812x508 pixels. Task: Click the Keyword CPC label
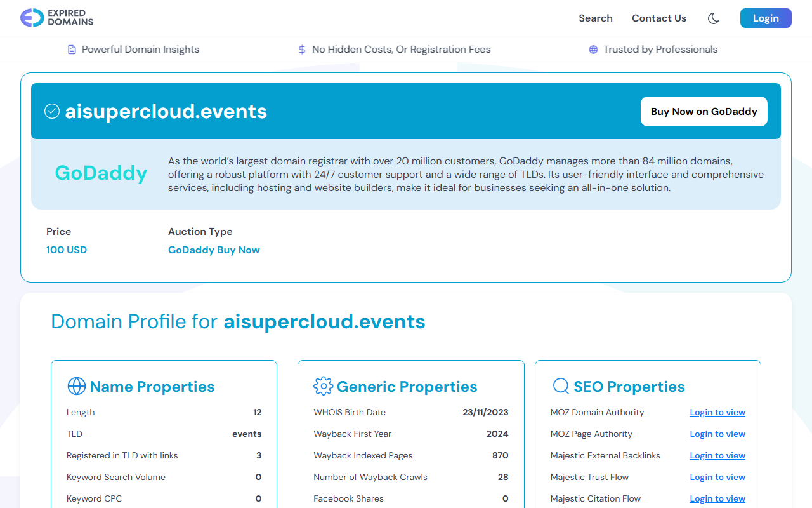point(95,498)
